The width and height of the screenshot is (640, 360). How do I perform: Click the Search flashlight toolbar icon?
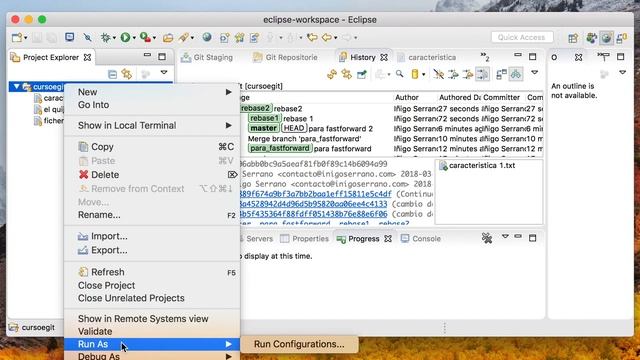pyautogui.click(x=183, y=38)
